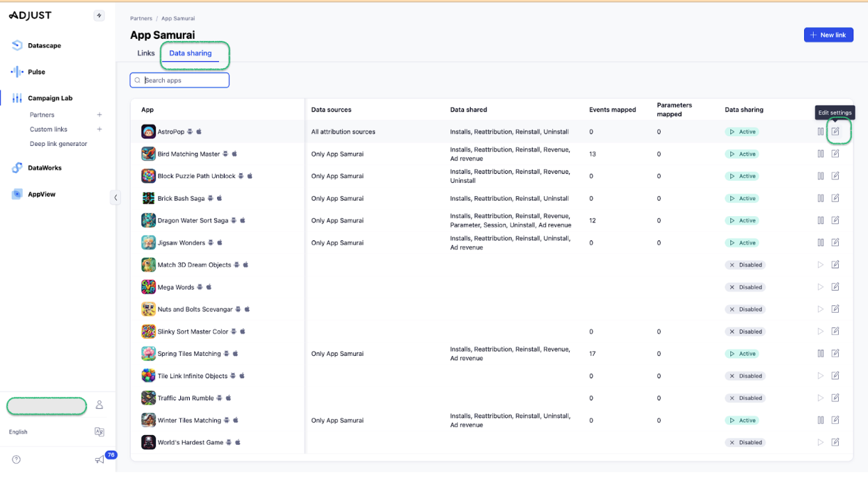
Task: Edit settings for Tile Link Infinite Objects
Action: tap(835, 376)
